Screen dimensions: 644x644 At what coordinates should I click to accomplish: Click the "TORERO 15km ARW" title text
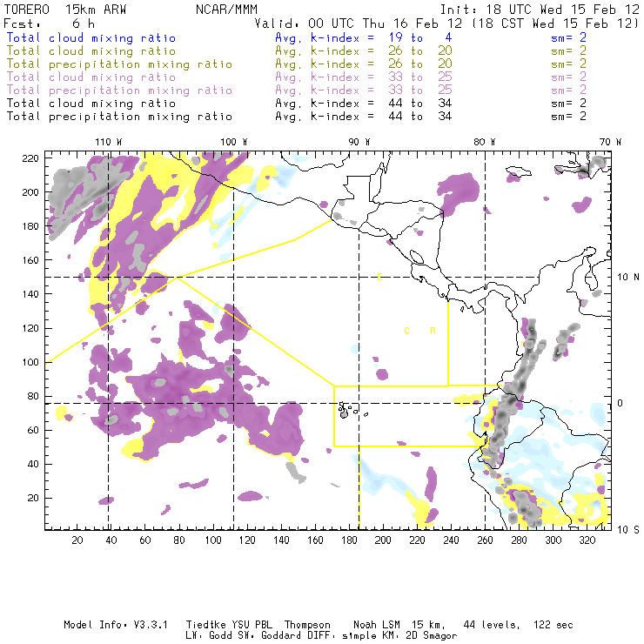pos(65,10)
